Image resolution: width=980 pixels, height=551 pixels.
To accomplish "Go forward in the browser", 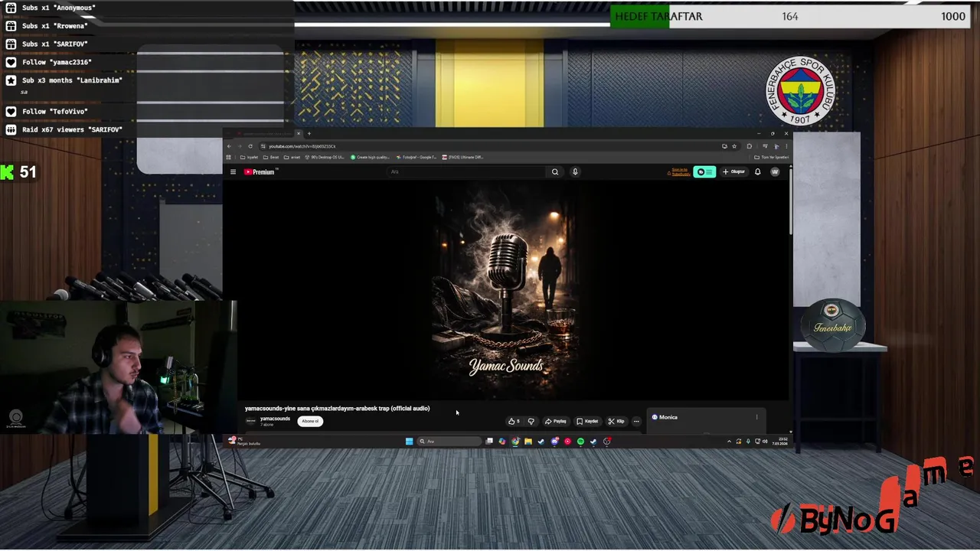I will pyautogui.click(x=240, y=146).
